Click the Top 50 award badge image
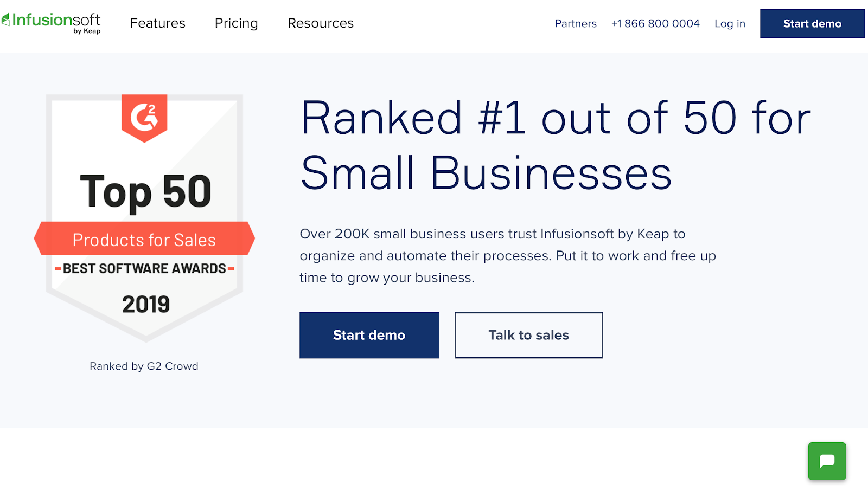The width and height of the screenshot is (868, 490). click(144, 218)
